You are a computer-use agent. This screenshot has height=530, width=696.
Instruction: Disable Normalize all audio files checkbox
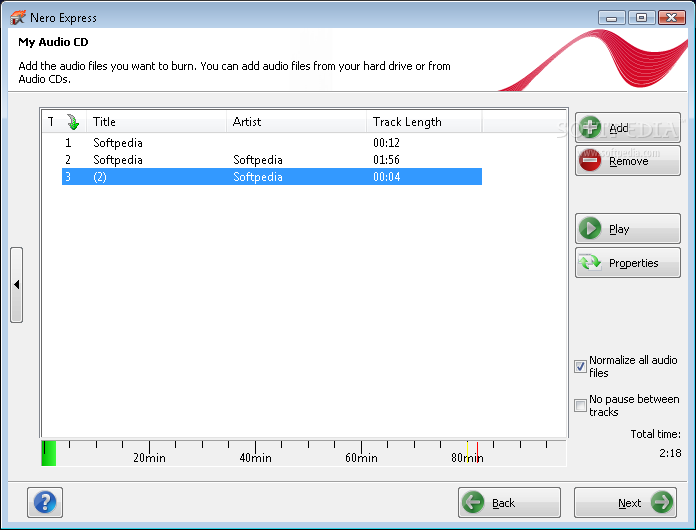coord(580,367)
